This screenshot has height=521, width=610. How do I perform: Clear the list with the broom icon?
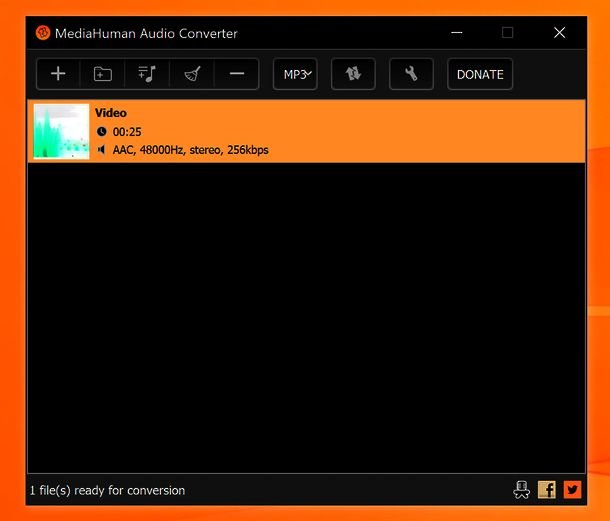pyautogui.click(x=192, y=74)
